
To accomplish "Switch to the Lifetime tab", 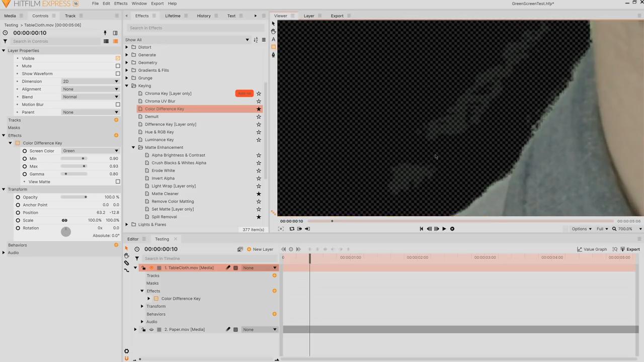I will pyautogui.click(x=173, y=16).
